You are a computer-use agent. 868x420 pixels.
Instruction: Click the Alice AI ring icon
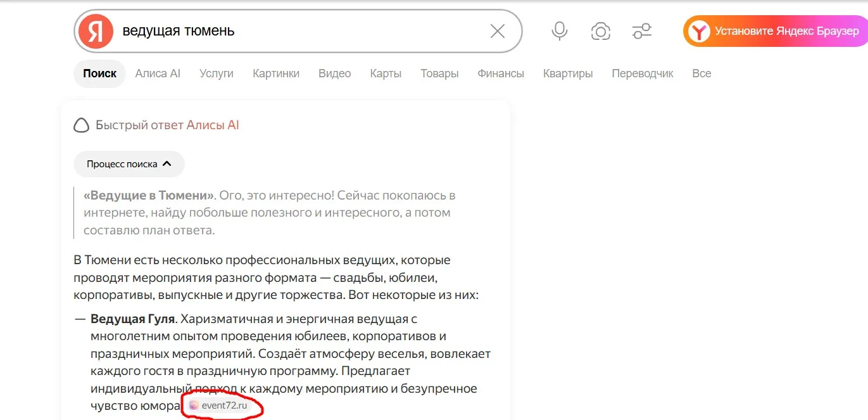click(x=81, y=125)
